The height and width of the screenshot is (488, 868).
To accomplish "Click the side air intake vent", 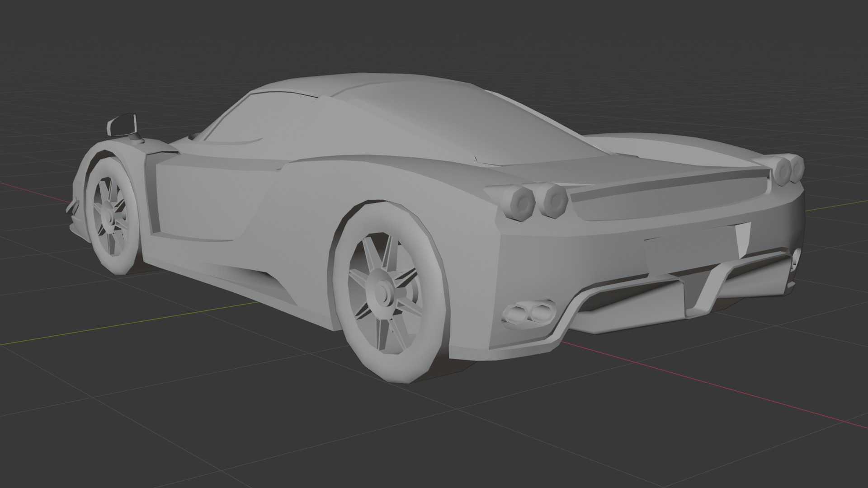I will [153, 195].
